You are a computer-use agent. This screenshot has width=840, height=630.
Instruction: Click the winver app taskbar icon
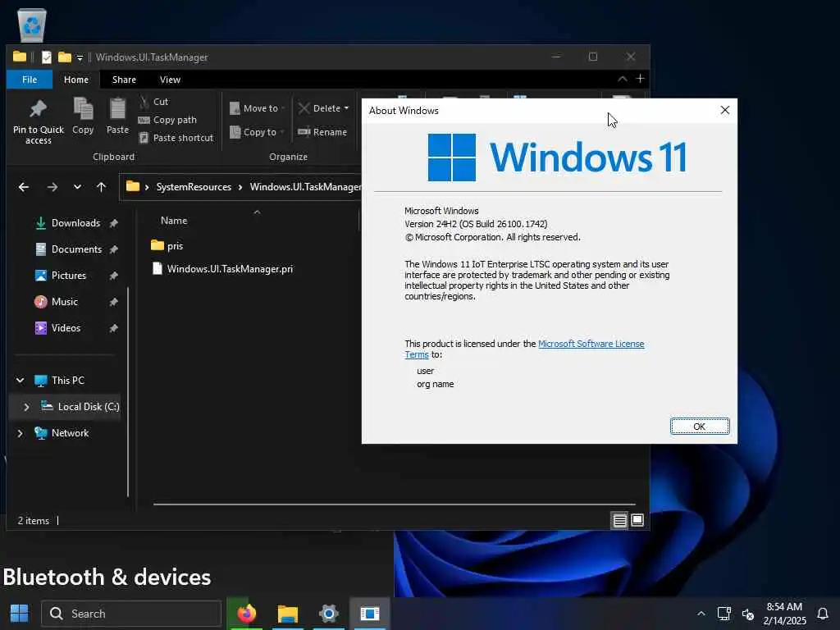point(370,614)
